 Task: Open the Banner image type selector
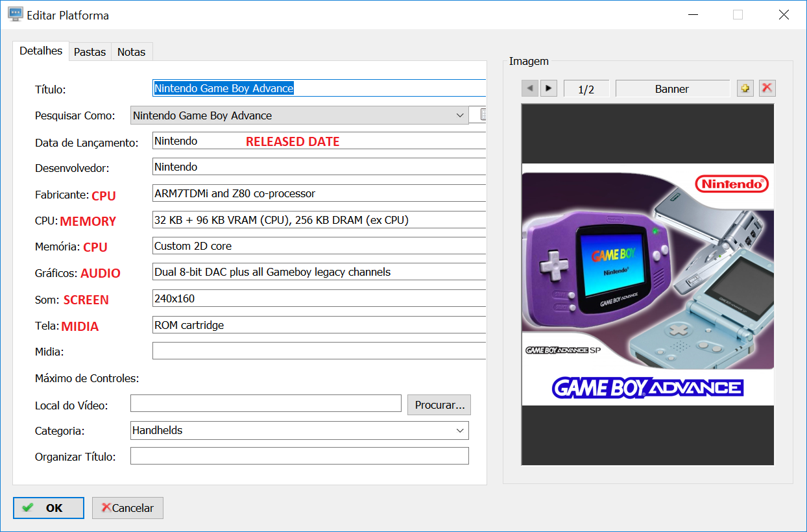coord(672,89)
